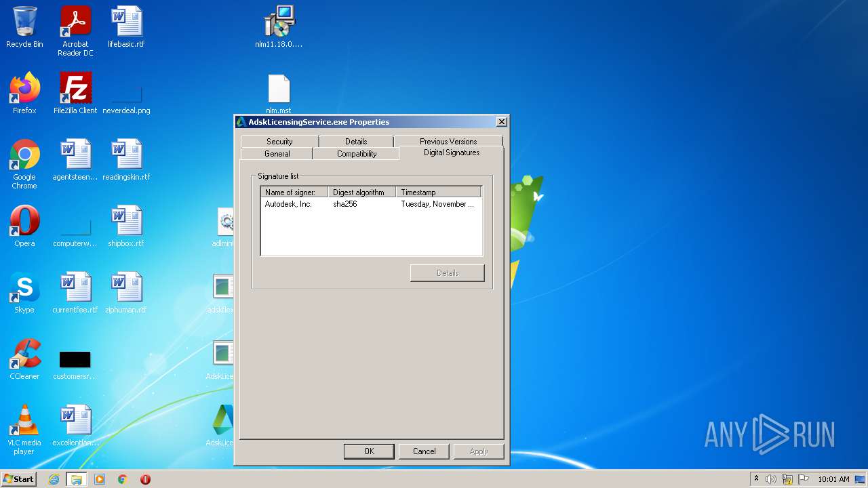The image size is (868, 488).
Task: Open Windows Explorer taskbar button
Action: coord(76,479)
